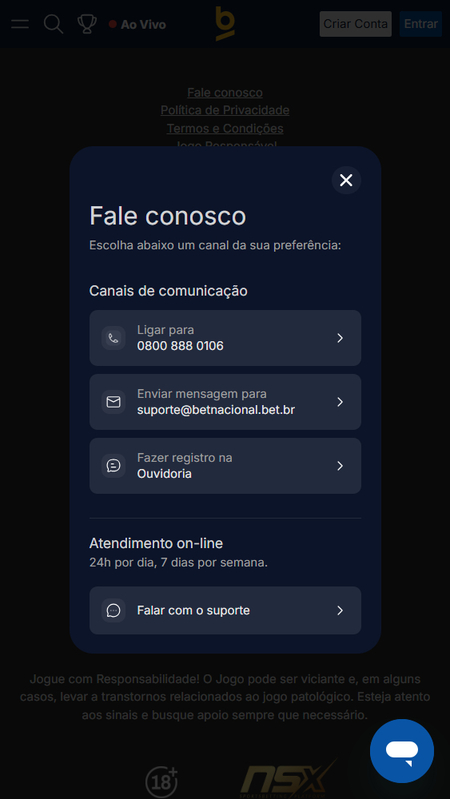Click the Ouvidoria speech bubble icon
This screenshot has width=450, height=799.
(x=113, y=466)
